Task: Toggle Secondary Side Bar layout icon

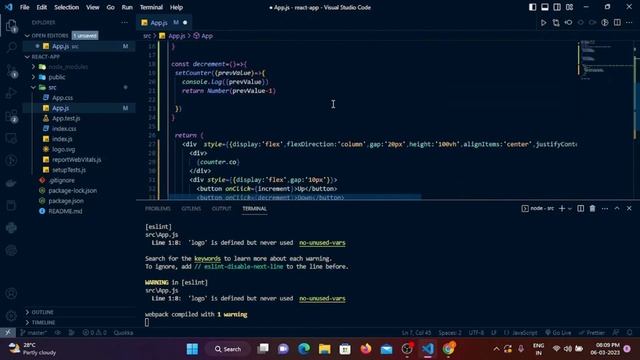Action: click(557, 7)
